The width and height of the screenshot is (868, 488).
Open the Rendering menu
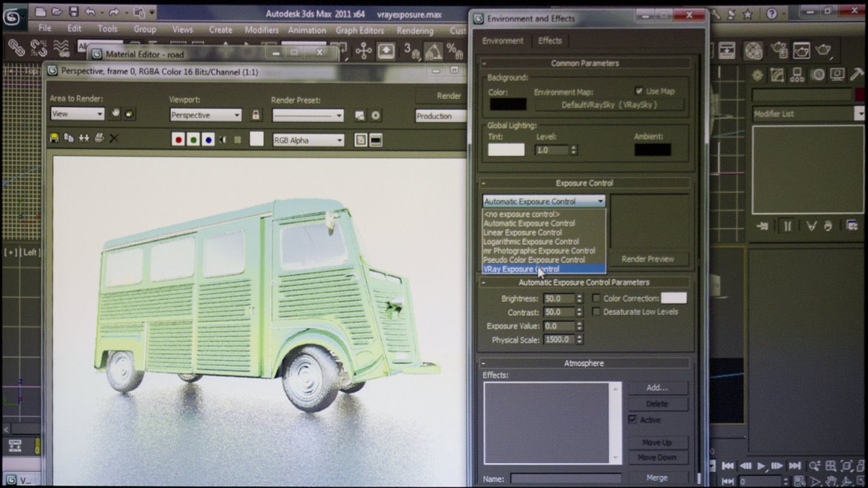click(415, 30)
